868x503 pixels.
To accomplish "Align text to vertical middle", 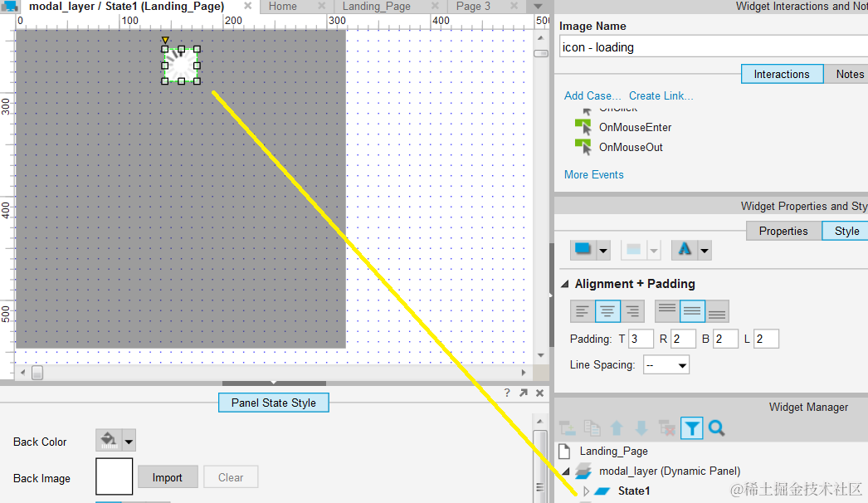I will (692, 310).
